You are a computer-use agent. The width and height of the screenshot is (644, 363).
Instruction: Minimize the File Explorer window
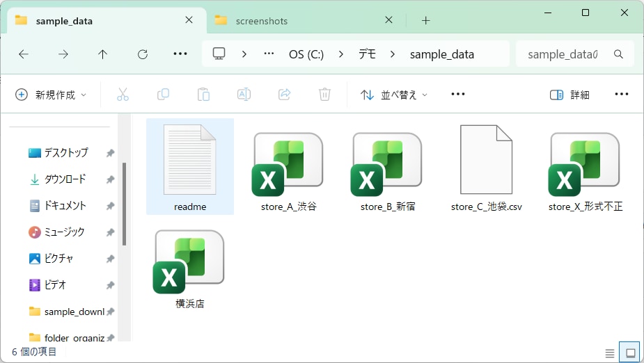[547, 13]
